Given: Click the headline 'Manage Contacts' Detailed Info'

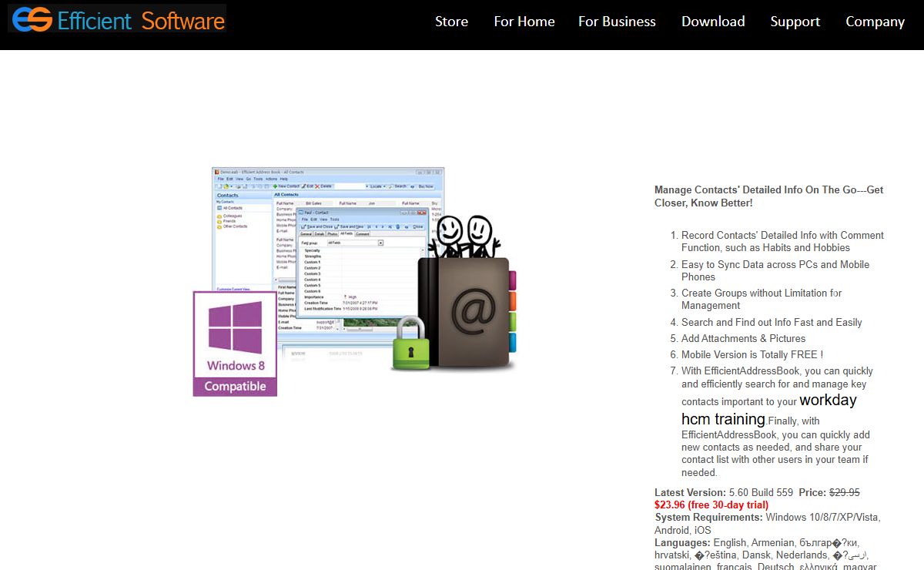Looking at the screenshot, I should pyautogui.click(x=769, y=196).
